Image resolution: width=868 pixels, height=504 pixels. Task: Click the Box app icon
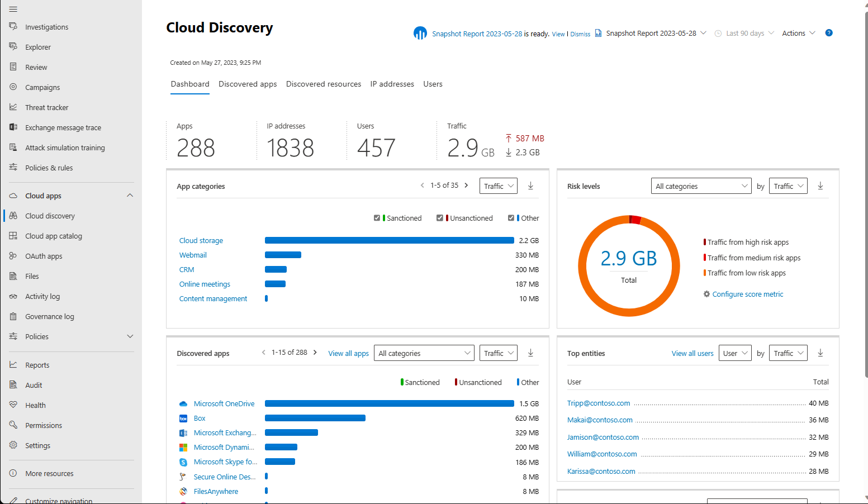click(183, 418)
